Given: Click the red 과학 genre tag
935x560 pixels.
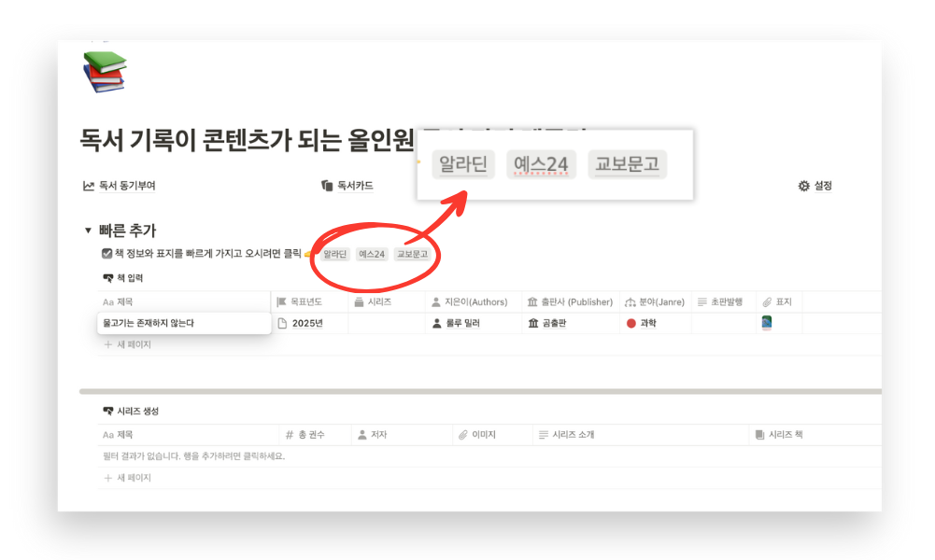Looking at the screenshot, I should (642, 323).
